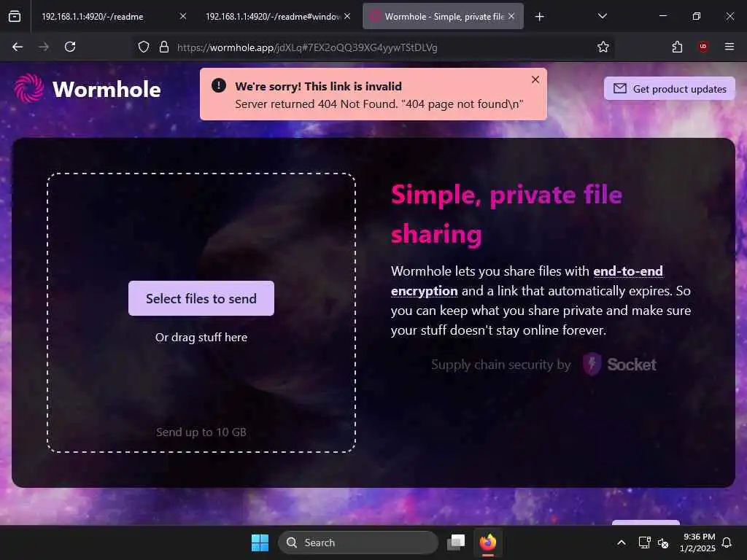This screenshot has height=560, width=747.
Task: Click the taskbar Search box
Action: [358, 542]
